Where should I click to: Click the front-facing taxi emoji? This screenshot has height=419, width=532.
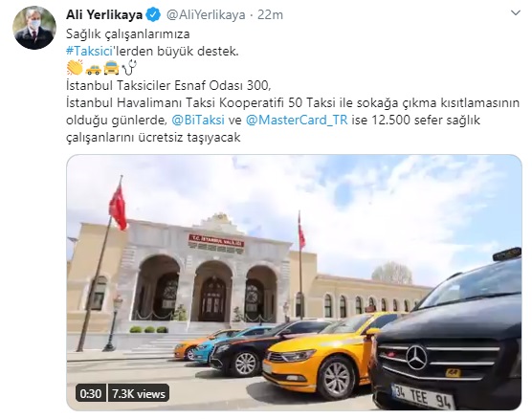click(111, 68)
